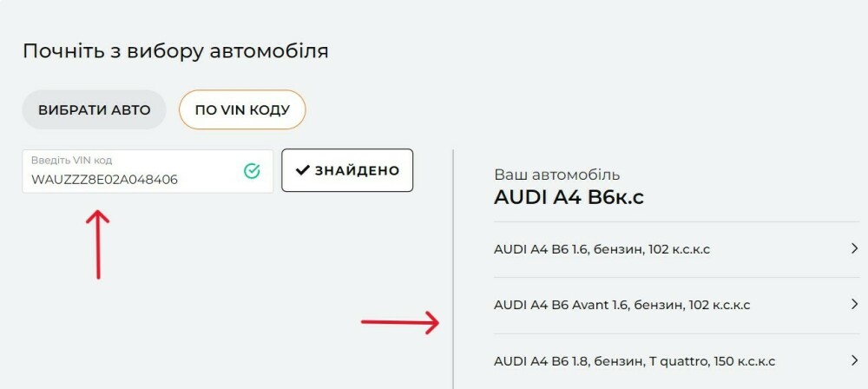
Task: Choose AUDI A4 B6 Avant 1.6, бензин entry
Action: coord(676,305)
